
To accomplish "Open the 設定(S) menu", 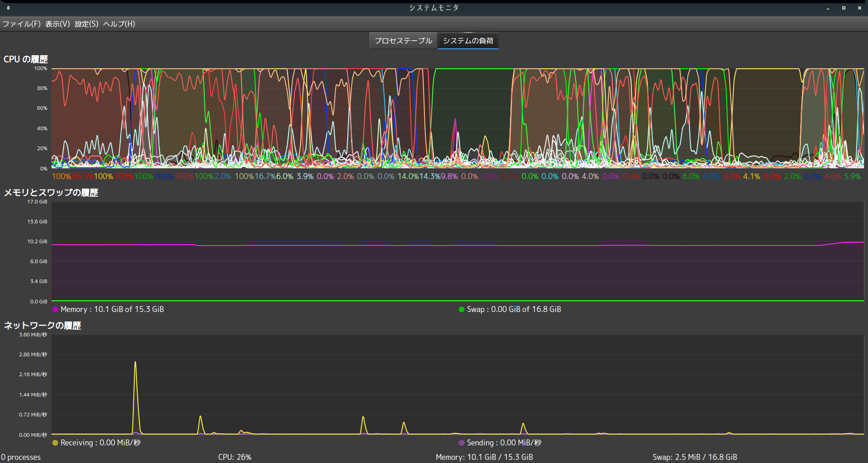I will tap(86, 24).
